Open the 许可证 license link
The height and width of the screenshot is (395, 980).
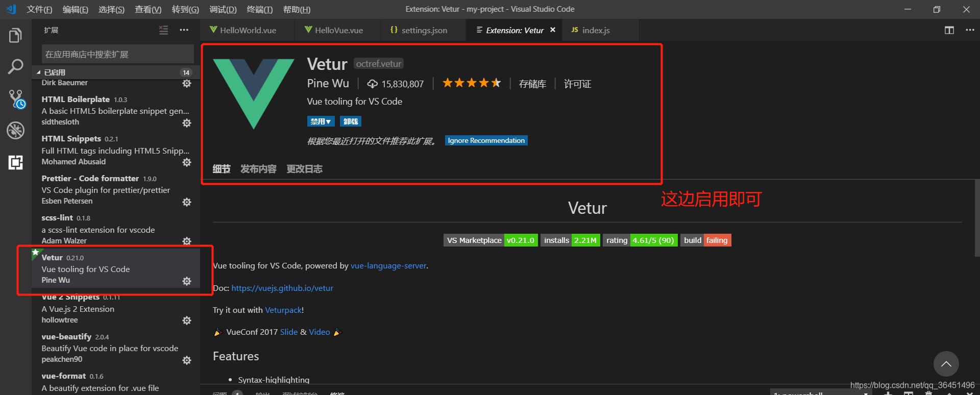577,84
